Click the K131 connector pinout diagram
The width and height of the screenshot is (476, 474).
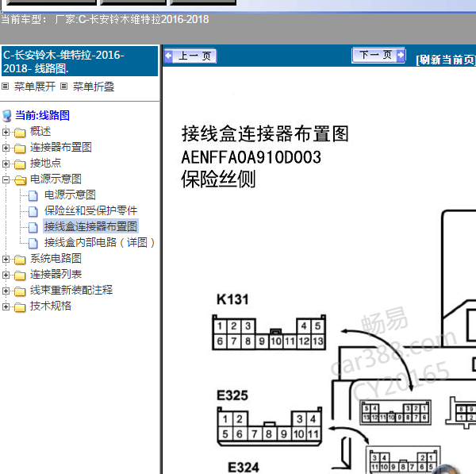269,333
